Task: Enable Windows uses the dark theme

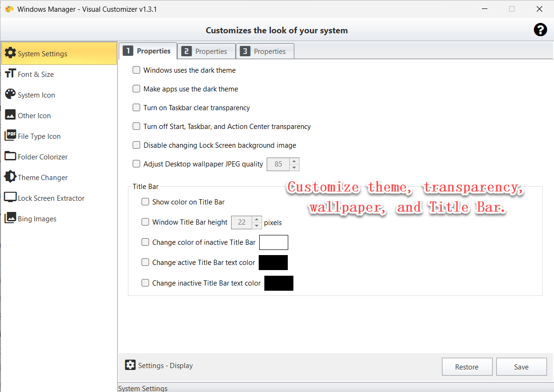Action: (136, 70)
